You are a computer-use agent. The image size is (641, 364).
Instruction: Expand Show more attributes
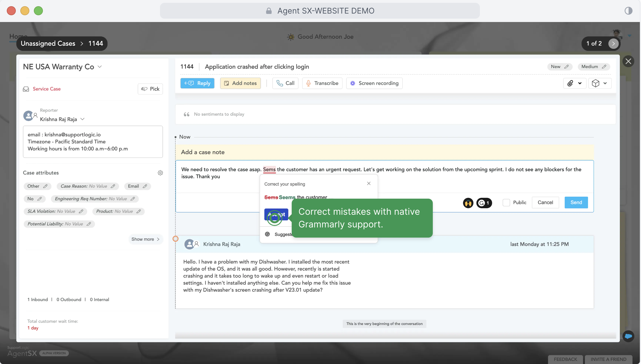pos(146,239)
